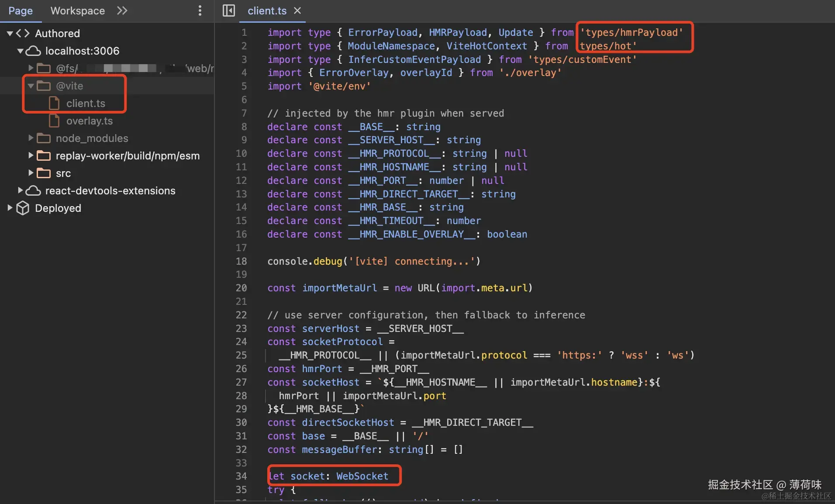Select the Deployed tree label

(x=58, y=208)
